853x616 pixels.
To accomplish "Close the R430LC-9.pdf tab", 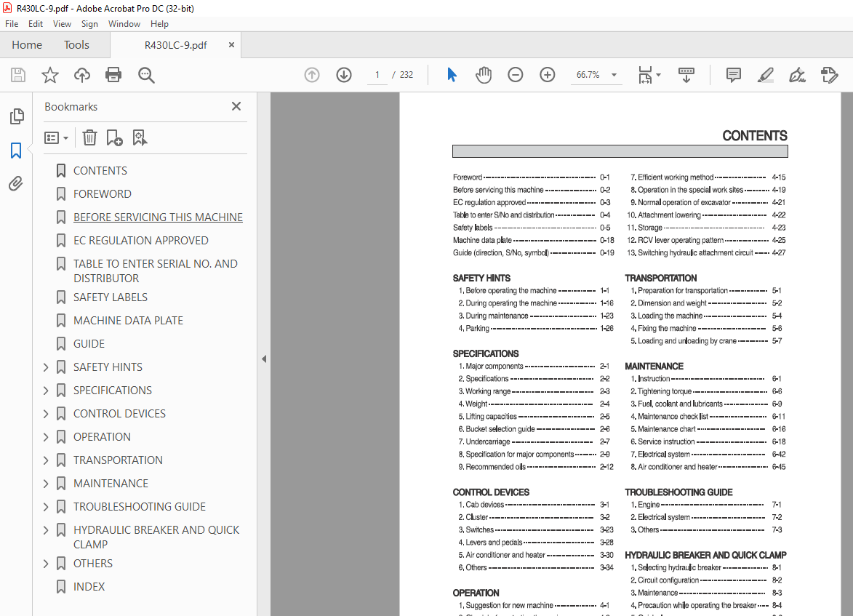I will coord(231,45).
